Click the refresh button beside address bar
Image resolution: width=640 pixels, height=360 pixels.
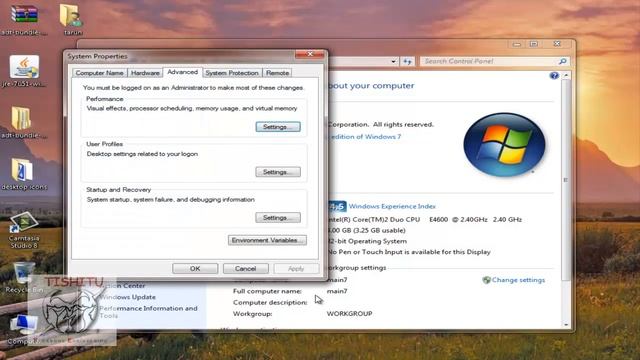[x=407, y=61]
